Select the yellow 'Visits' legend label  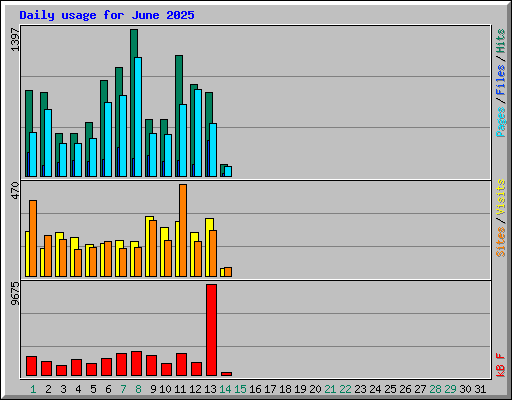500,197
